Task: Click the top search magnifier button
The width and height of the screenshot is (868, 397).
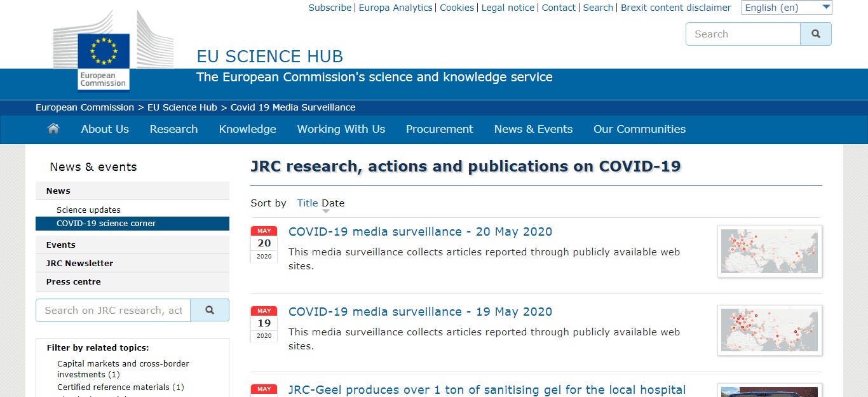Action: tap(816, 34)
